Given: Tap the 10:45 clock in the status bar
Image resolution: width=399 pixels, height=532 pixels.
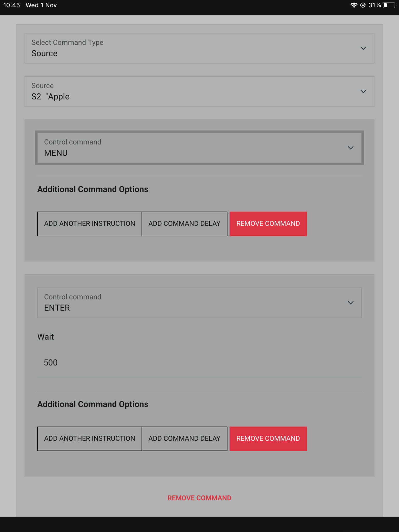Looking at the screenshot, I should point(11,5).
